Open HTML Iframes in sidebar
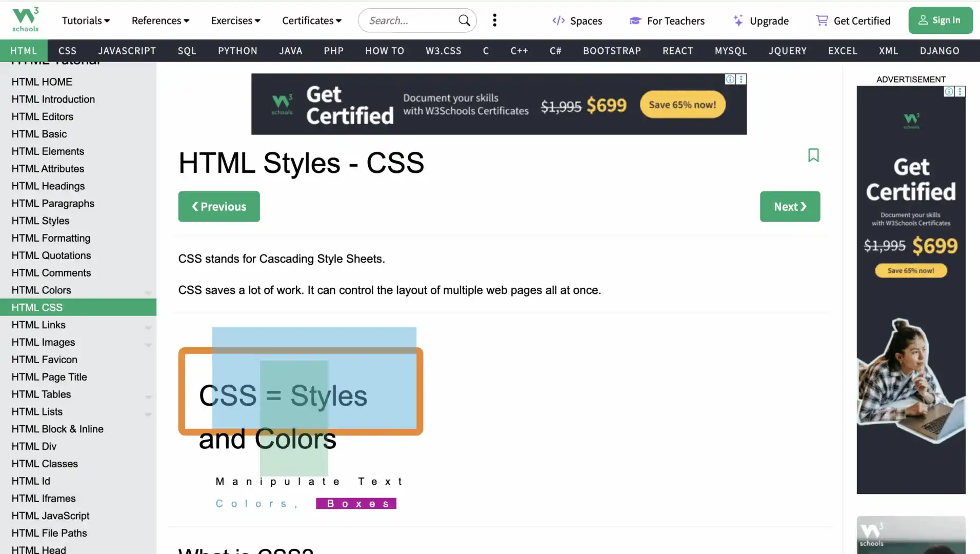 click(x=78, y=499)
